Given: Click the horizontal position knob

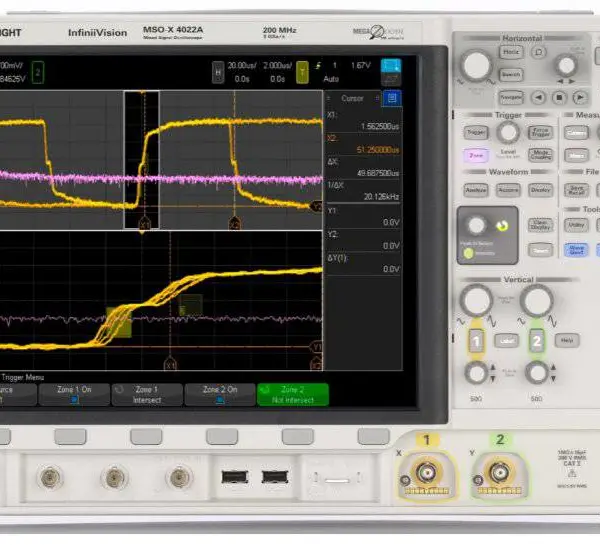Looking at the screenshot, I should point(566,65).
